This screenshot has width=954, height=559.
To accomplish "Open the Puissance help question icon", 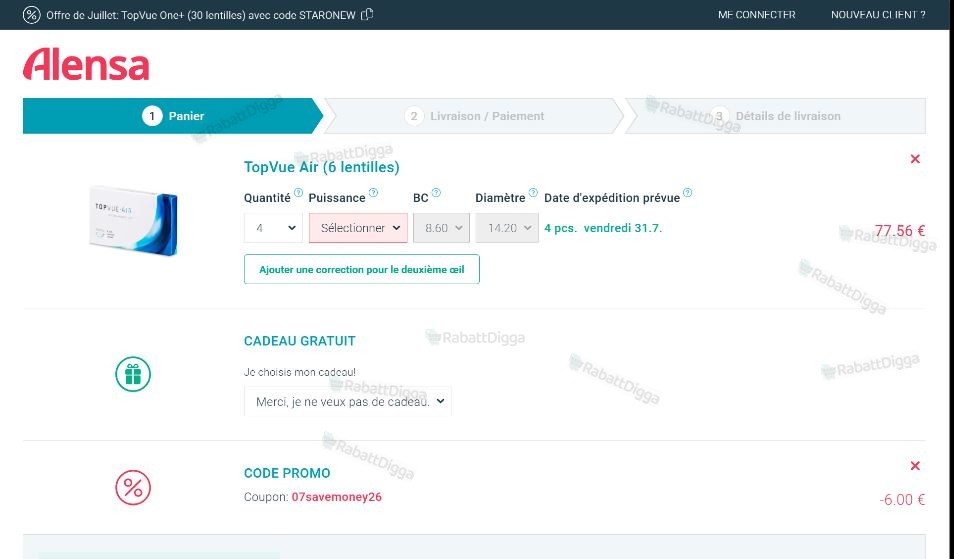I will pos(374,193).
